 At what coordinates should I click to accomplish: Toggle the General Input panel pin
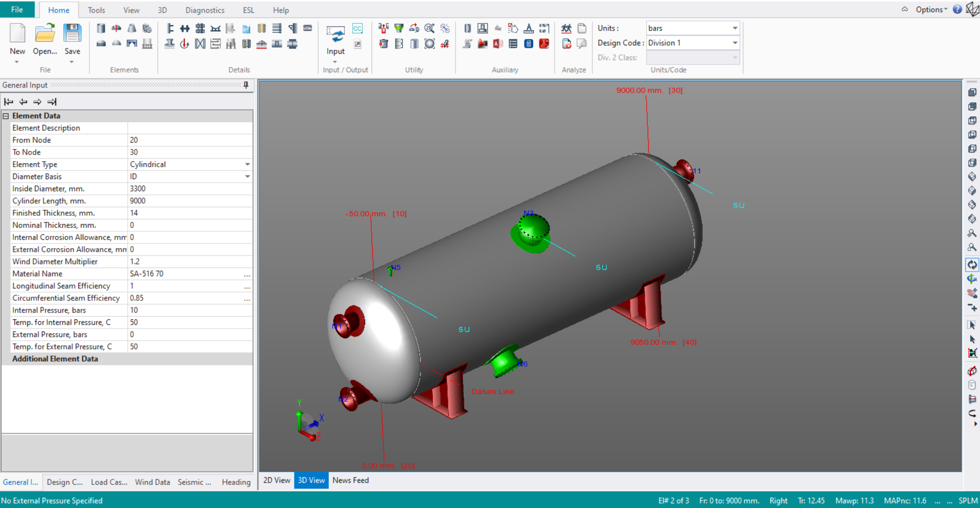(246, 85)
